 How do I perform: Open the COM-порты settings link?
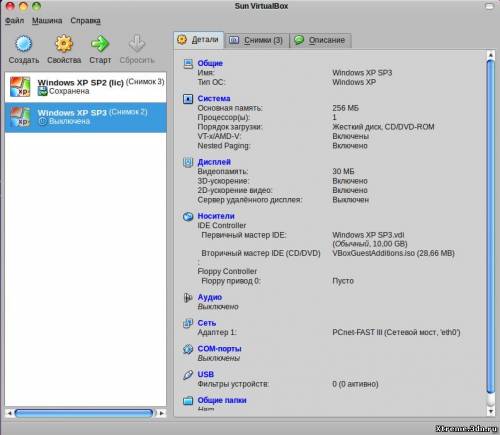[219, 349]
